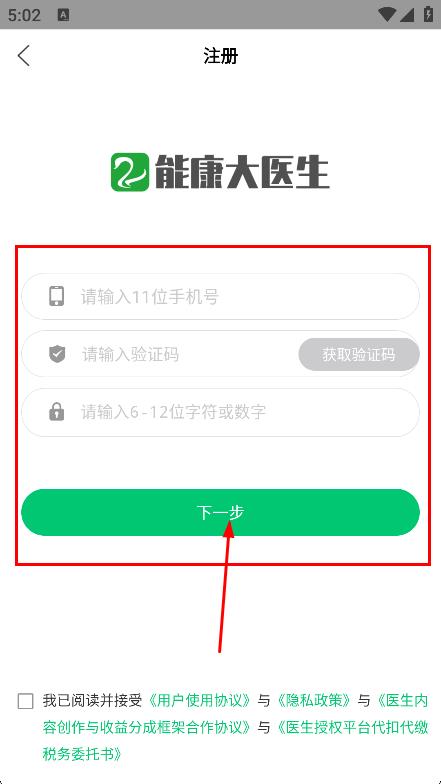Tap the battery icon in status bar
This screenshot has height=784, width=441.
click(x=428, y=14)
